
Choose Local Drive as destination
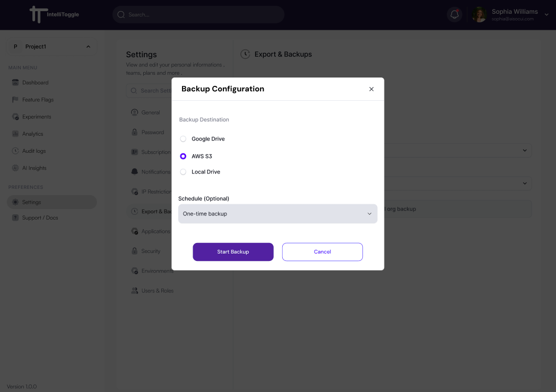point(183,172)
